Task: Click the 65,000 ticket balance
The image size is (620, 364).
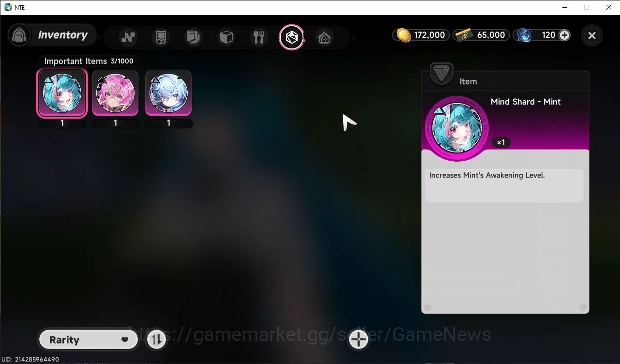Action: pyautogui.click(x=491, y=35)
